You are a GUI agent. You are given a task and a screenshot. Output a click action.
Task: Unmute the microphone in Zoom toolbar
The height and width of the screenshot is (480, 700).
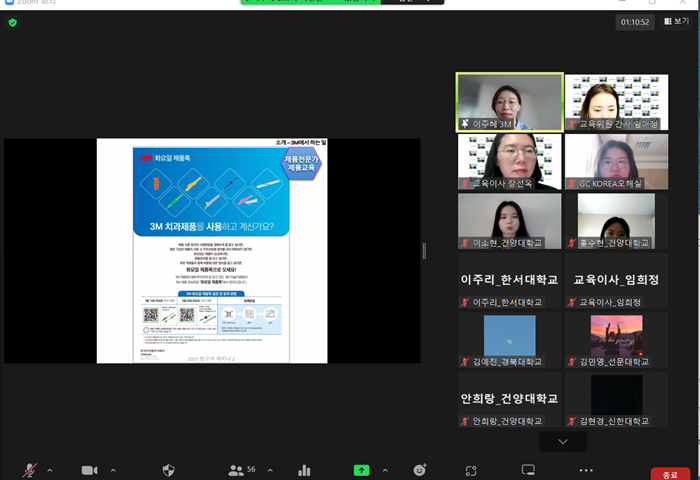[29, 470]
